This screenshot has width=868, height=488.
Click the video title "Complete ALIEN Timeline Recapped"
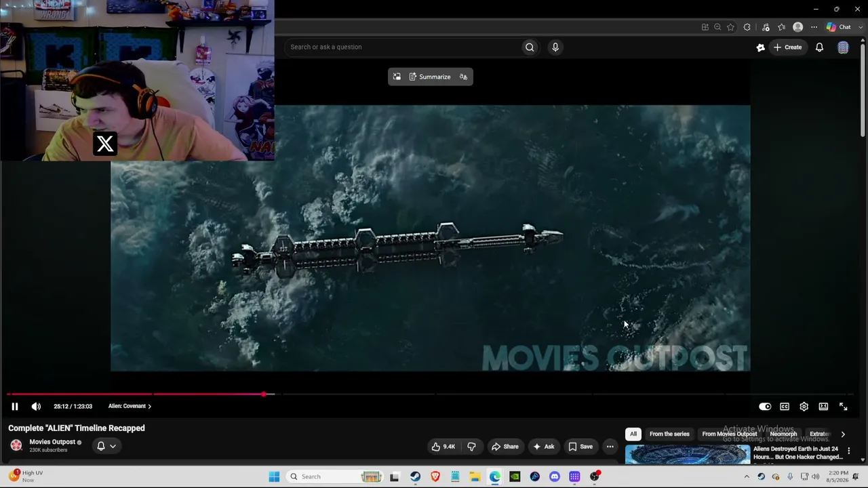pyautogui.click(x=77, y=428)
